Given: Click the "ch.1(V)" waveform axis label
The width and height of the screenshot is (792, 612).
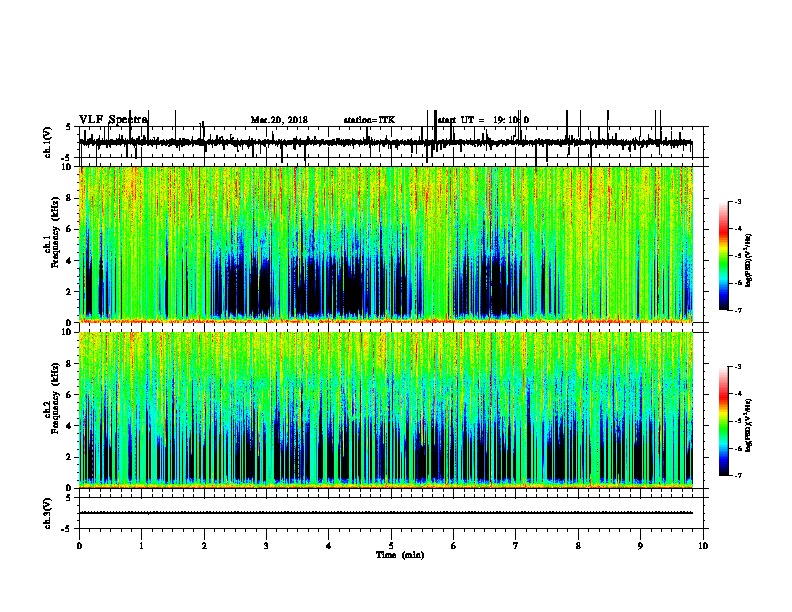Looking at the screenshot, I should pos(48,142).
